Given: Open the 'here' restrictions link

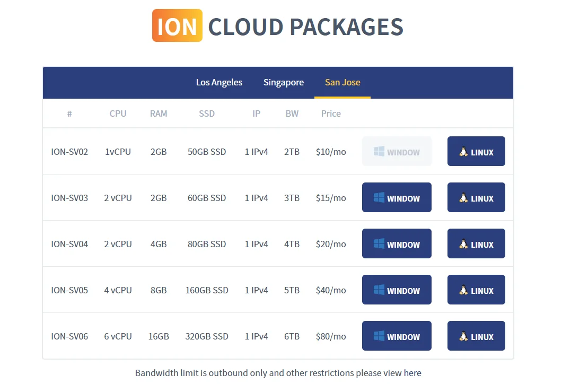Looking at the screenshot, I should (412, 373).
